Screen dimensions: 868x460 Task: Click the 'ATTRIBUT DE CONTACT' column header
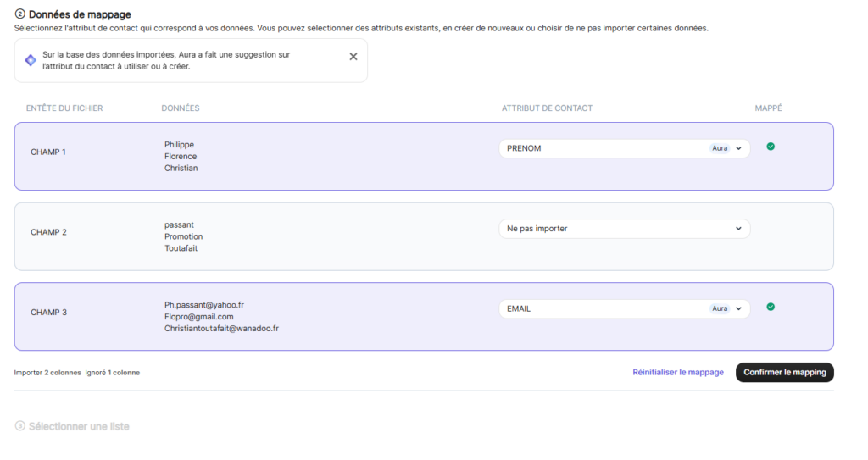pos(547,108)
